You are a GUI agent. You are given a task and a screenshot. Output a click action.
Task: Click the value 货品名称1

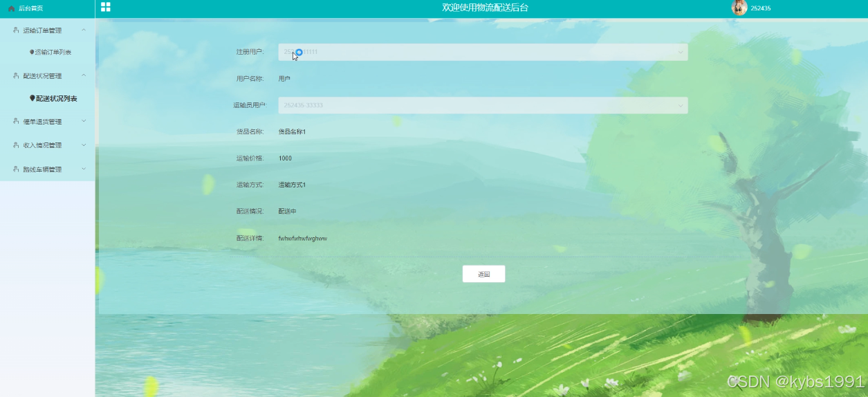click(292, 131)
